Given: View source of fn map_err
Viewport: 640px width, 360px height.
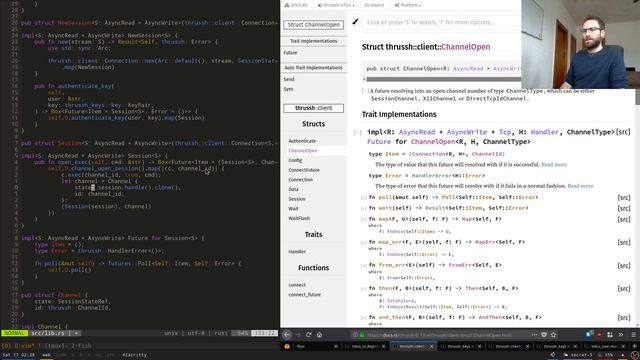Looking at the screenshot, I should (624, 242).
